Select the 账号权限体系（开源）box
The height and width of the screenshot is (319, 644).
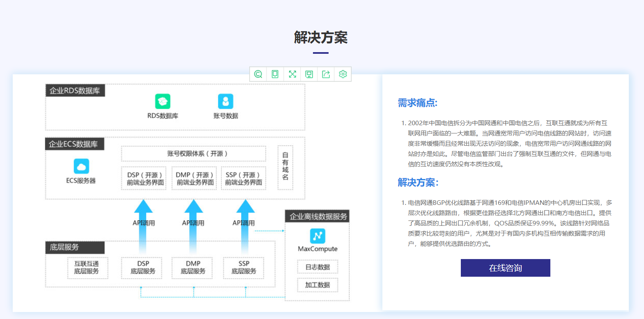[193, 154]
